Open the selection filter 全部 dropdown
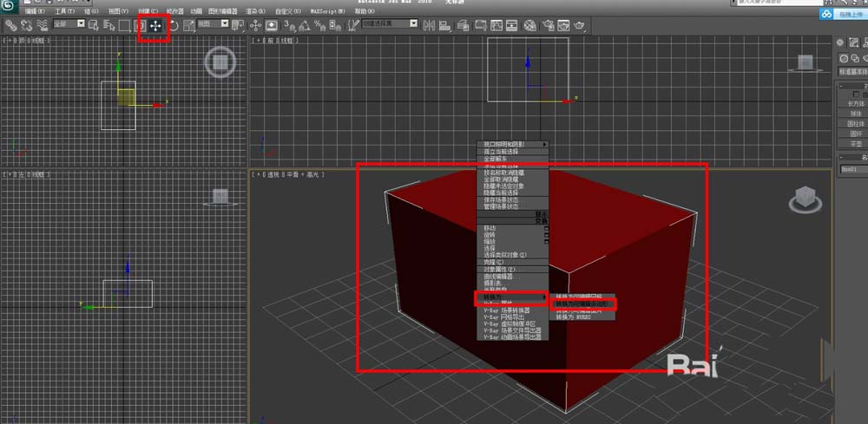The width and height of the screenshot is (868, 424). pyautogui.click(x=69, y=24)
